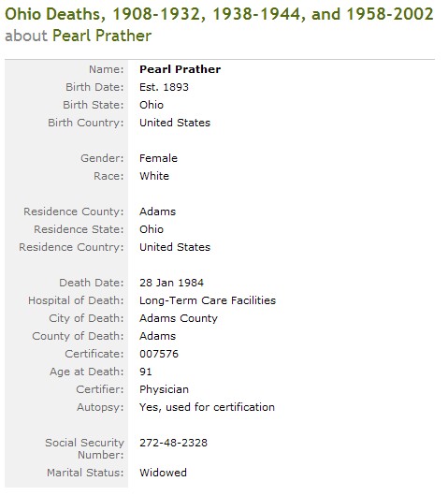Click the Adams County city of death
This screenshot has width=448, height=496.
pyautogui.click(x=179, y=318)
